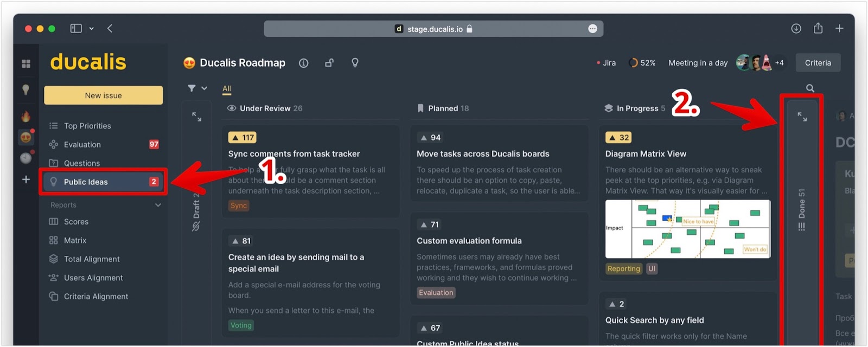Click the Ducalis Roadmap emoji icon
This screenshot has height=347, width=868.
[189, 63]
